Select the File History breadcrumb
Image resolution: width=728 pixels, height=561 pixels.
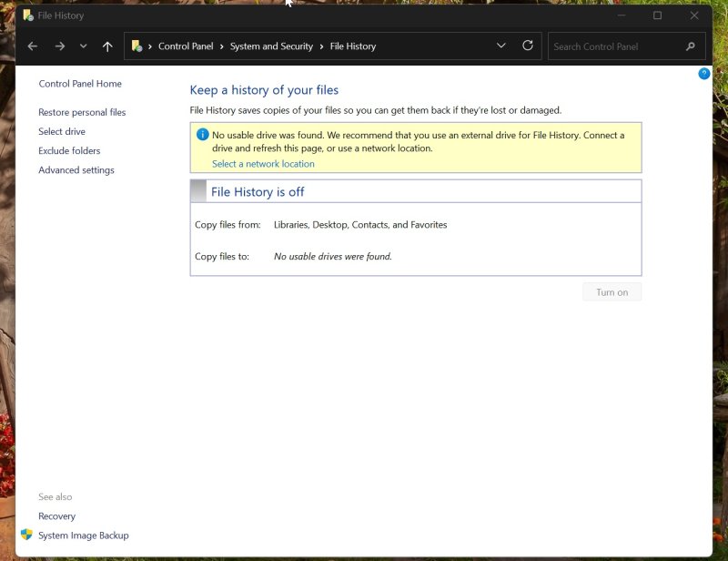tap(353, 46)
